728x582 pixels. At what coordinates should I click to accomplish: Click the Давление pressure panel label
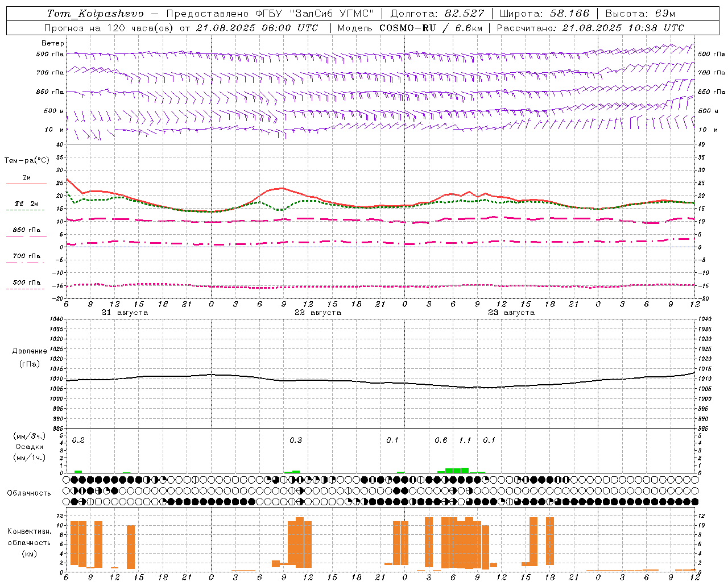pos(30,351)
